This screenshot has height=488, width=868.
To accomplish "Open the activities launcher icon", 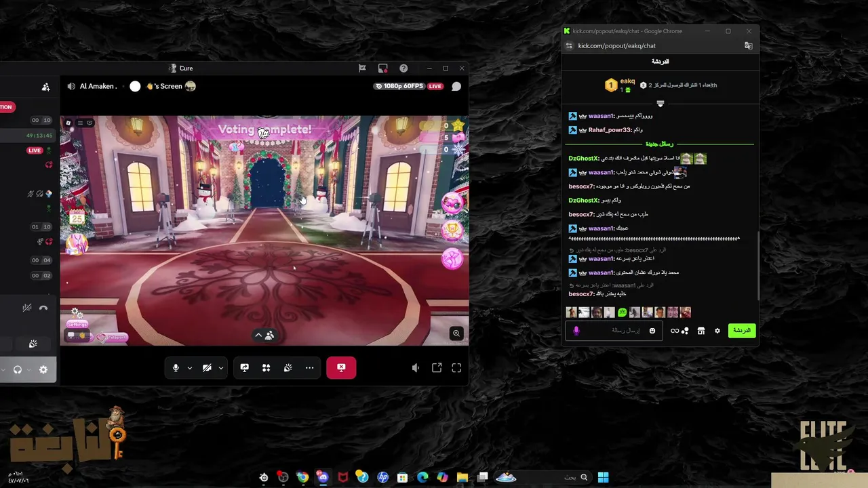I will coord(266,367).
